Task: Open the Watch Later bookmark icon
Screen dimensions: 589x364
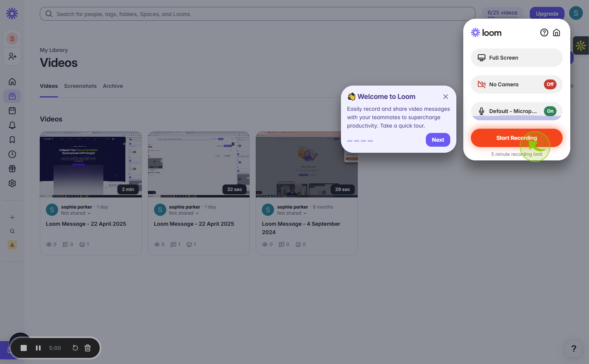Action: (12, 140)
